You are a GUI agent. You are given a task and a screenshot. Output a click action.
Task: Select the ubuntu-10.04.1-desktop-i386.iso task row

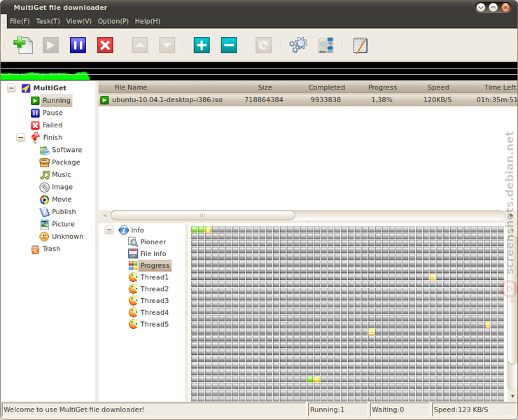pos(307,100)
